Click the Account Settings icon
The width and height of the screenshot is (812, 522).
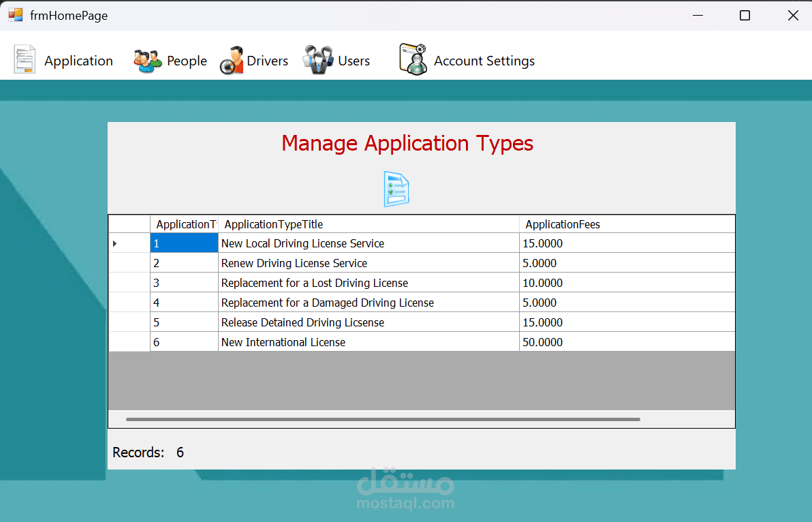coord(413,59)
